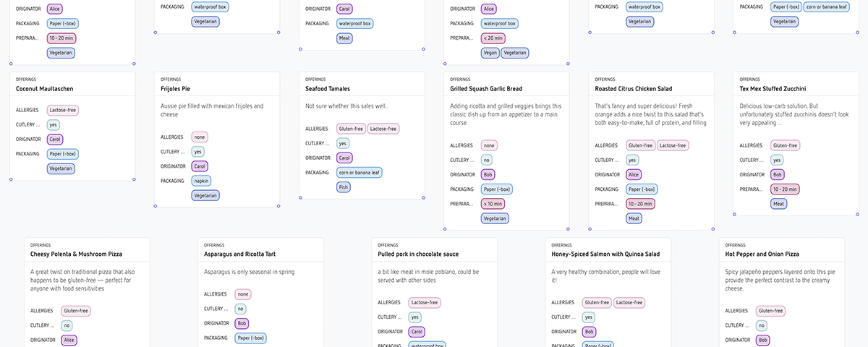Select the Fish tag on Seafood Tamales
Image resolution: width=868 pixels, height=347 pixels.
point(344,187)
